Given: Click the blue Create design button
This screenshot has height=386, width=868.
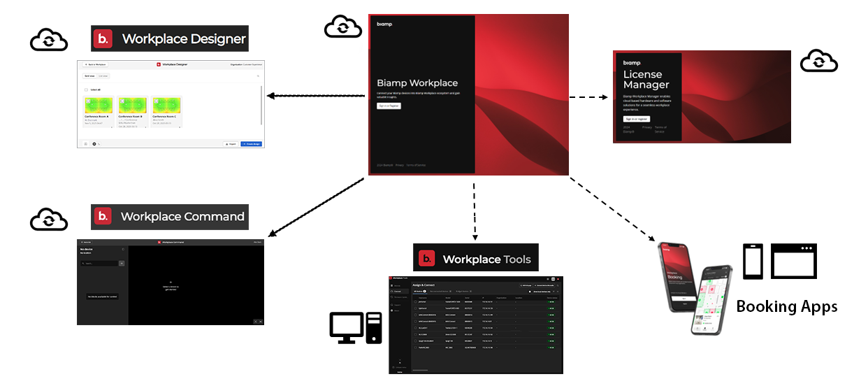Looking at the screenshot, I should click(252, 144).
